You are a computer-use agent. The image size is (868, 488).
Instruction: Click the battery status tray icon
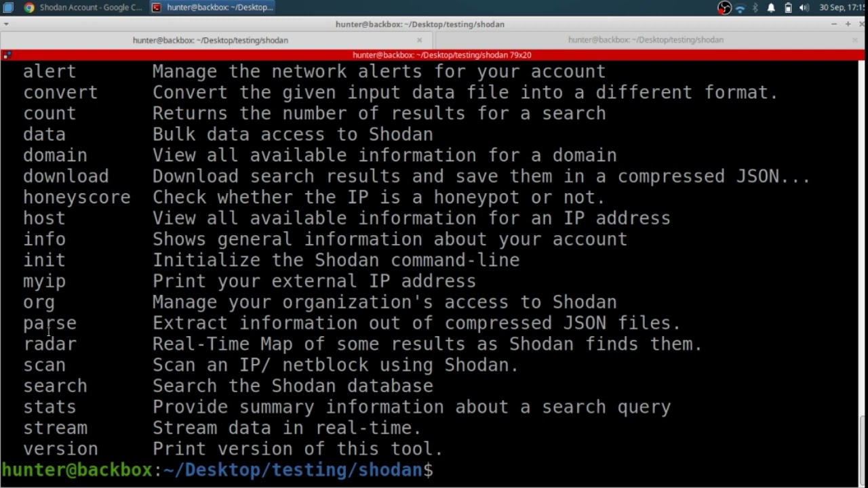(788, 8)
